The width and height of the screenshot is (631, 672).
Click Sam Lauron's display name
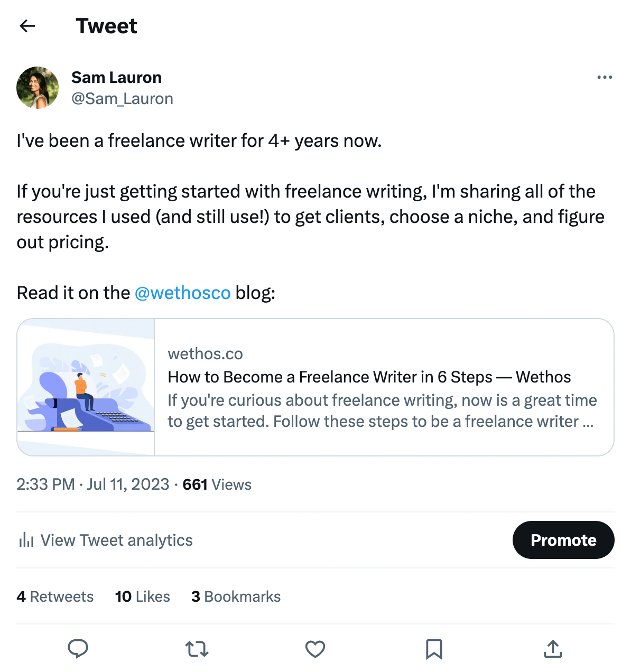(116, 77)
